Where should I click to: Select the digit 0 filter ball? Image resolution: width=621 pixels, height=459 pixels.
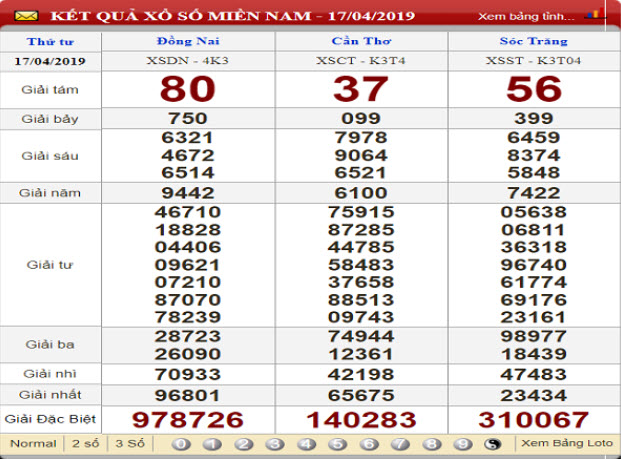tap(181, 443)
